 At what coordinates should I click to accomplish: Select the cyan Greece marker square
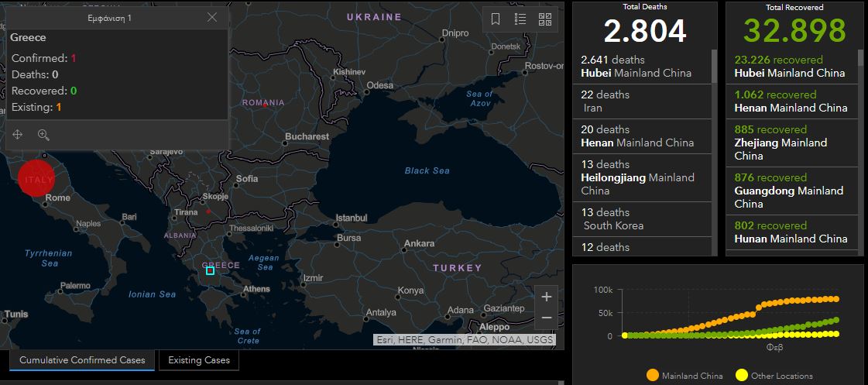coord(210,270)
